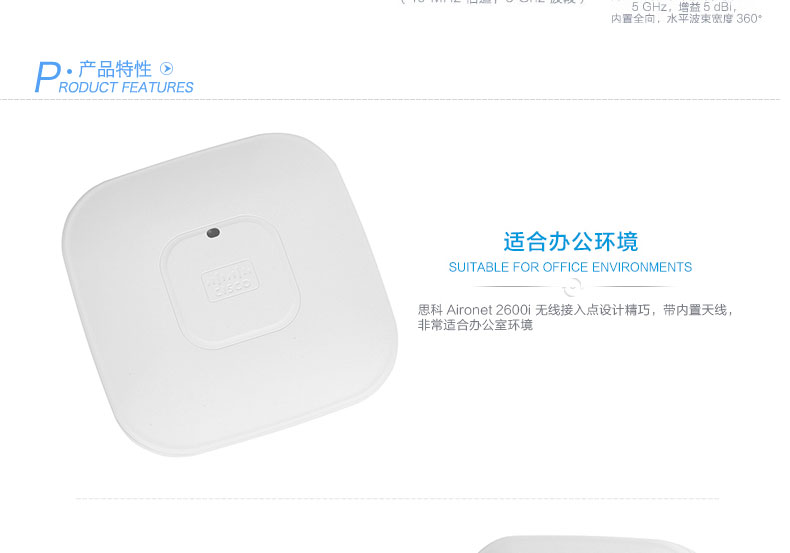Click the SUITABLE FOR OFFICE ENVIRONMENTS text
This screenshot has width=790, height=553.
coord(570,267)
